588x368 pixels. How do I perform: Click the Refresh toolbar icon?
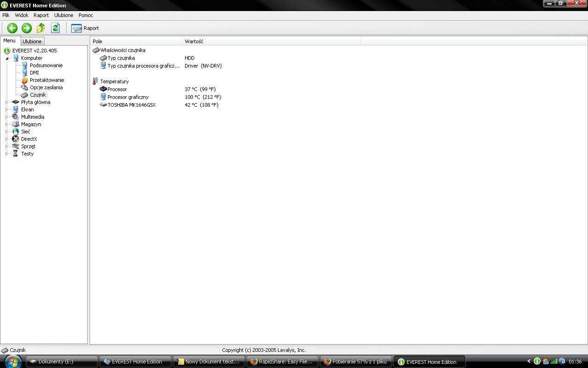[x=55, y=28]
